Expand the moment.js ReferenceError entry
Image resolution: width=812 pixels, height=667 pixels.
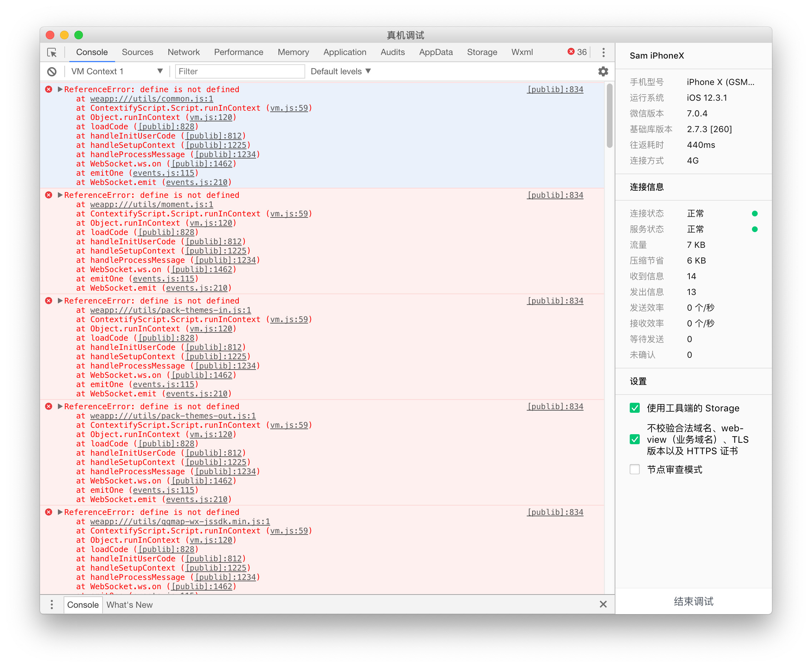pyautogui.click(x=60, y=195)
